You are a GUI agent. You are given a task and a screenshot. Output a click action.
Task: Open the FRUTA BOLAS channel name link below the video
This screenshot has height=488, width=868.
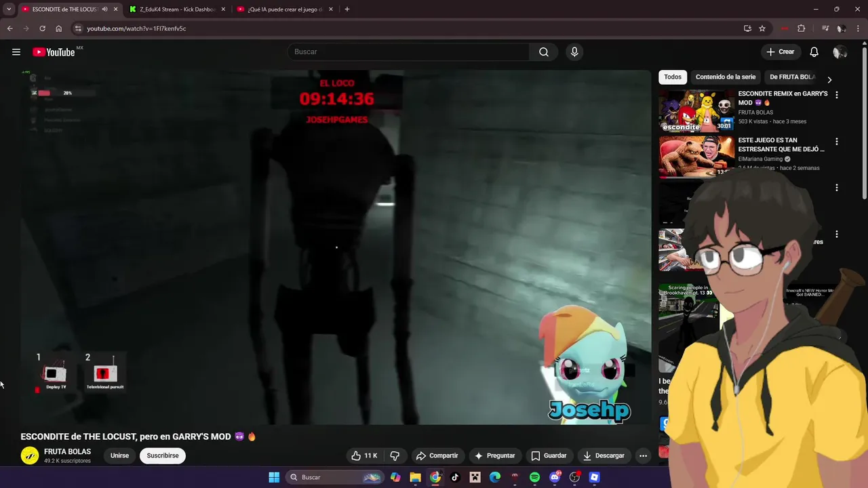coord(67,451)
